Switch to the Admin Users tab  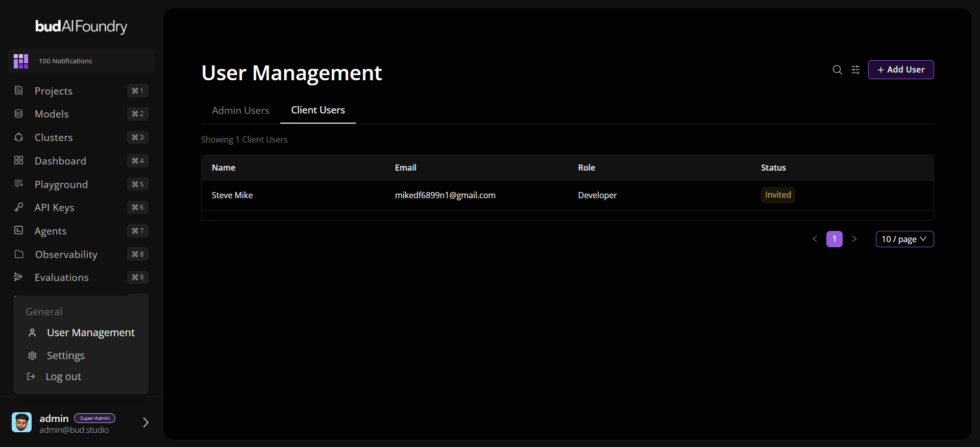(x=240, y=110)
